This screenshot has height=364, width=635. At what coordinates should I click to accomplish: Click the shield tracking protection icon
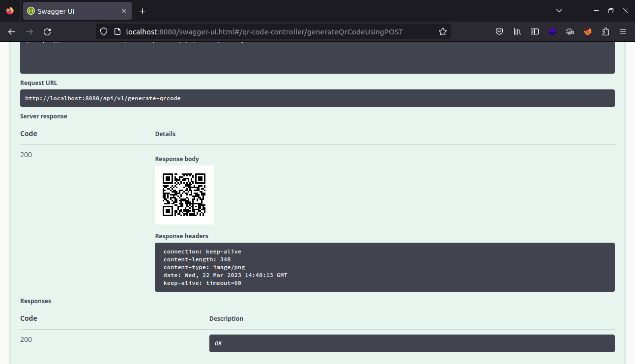(x=103, y=31)
